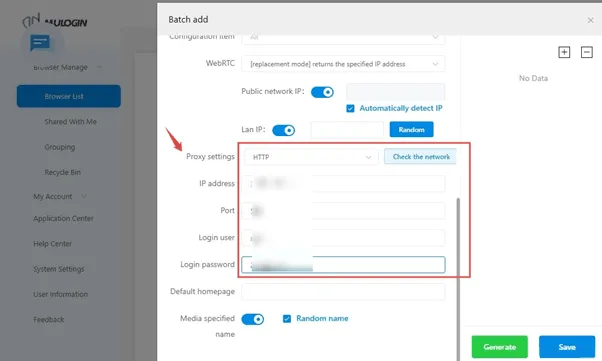This screenshot has width=602, height=361.
Task: Collapse the Browser Manage section
Action: coord(99,67)
